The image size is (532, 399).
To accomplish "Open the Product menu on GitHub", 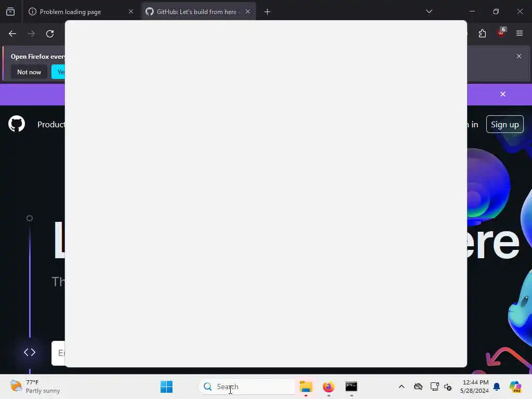I will click(51, 125).
